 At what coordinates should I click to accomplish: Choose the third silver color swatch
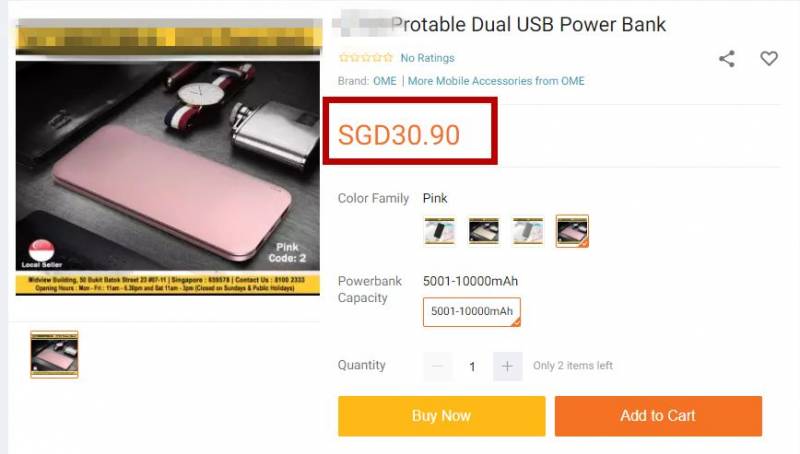[528, 231]
